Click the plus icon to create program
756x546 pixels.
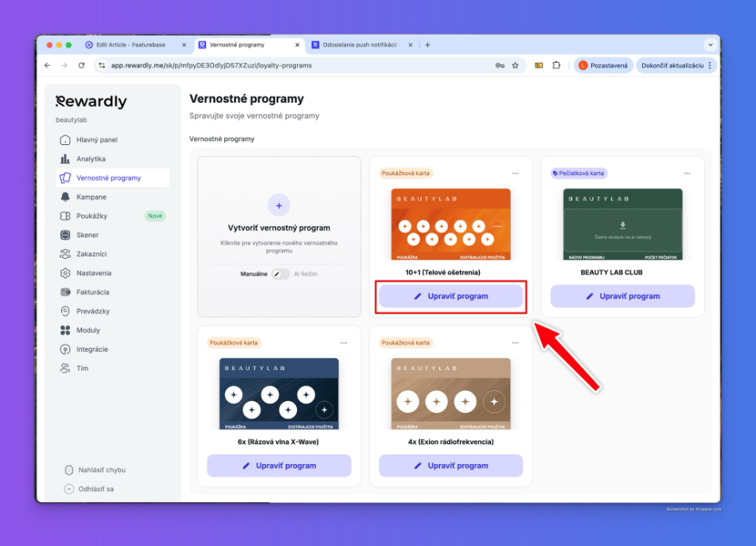(279, 205)
